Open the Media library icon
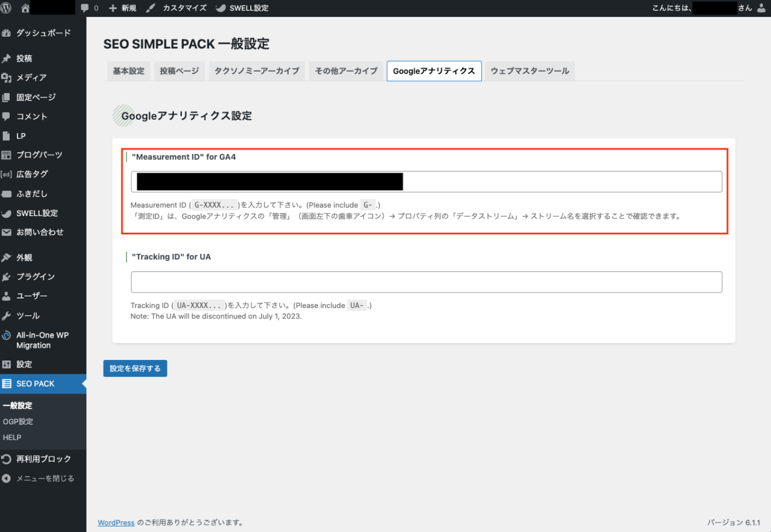This screenshot has height=532, width=771. (x=7, y=78)
